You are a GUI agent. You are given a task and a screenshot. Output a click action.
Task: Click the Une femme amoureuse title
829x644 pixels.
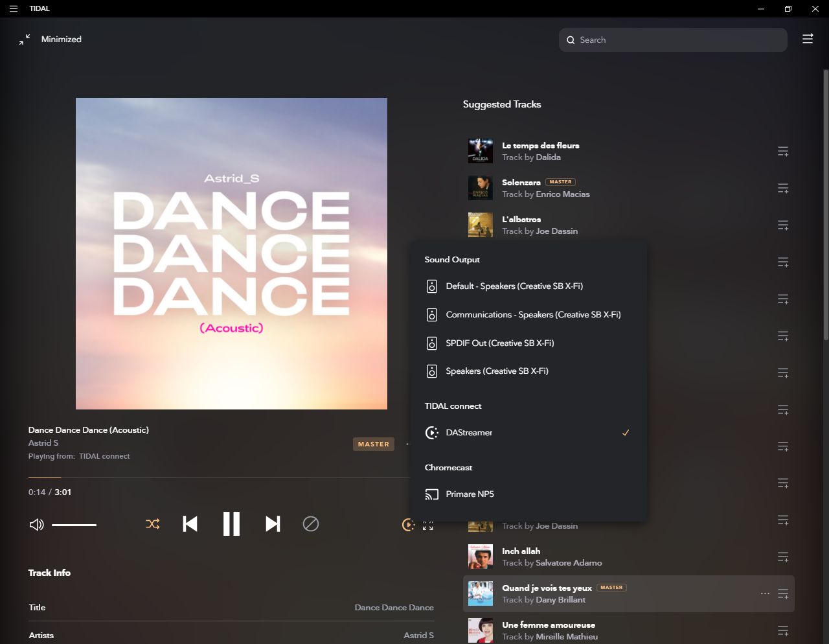click(x=549, y=625)
